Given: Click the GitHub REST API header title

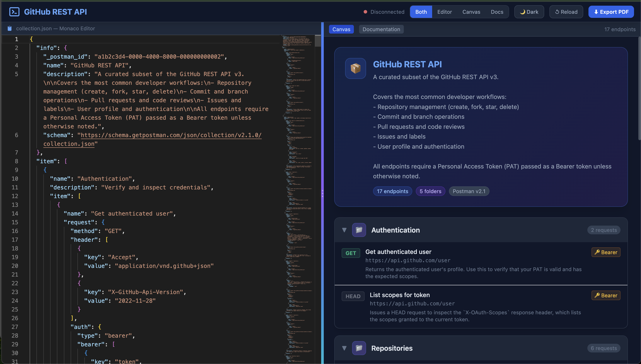Looking at the screenshot, I should (x=55, y=12).
